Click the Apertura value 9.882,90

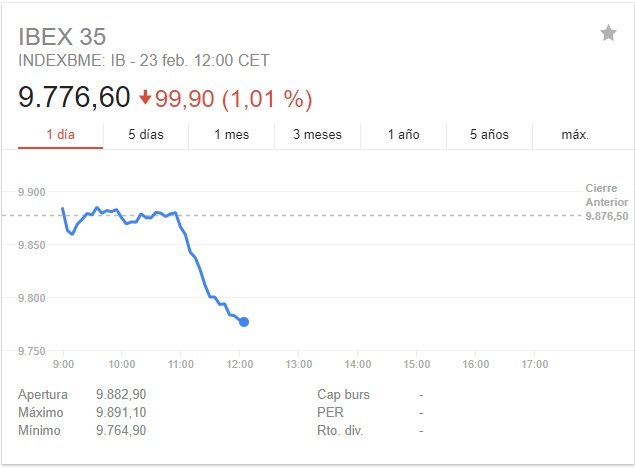[121, 394]
